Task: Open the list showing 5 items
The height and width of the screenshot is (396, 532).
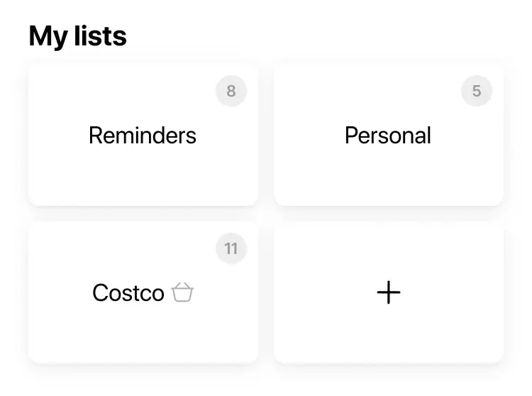Action: [389, 163]
